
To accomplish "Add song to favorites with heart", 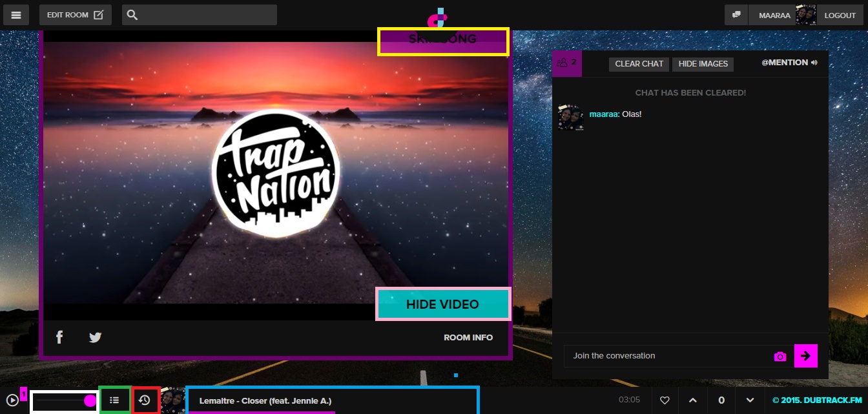I will click(x=665, y=400).
